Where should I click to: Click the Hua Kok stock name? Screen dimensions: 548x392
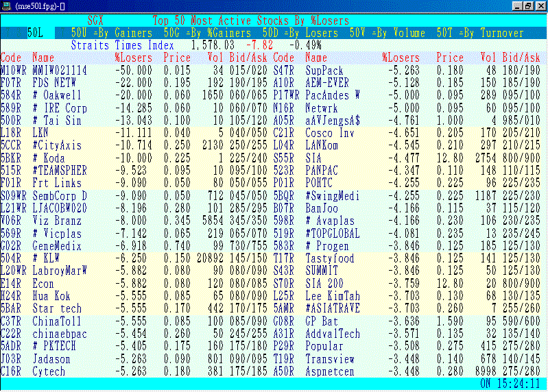click(51, 296)
